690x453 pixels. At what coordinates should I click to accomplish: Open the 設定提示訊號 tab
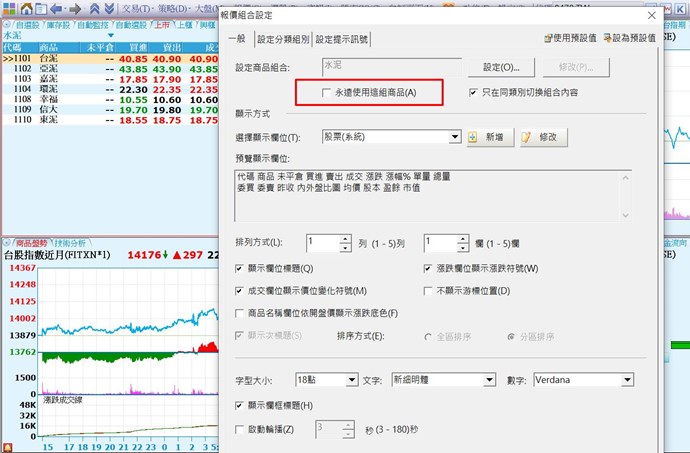click(342, 39)
